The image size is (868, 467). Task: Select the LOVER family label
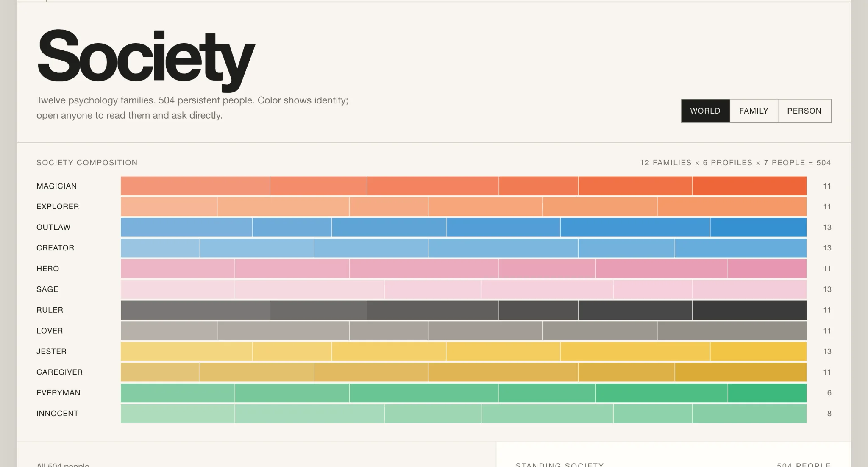coord(50,331)
